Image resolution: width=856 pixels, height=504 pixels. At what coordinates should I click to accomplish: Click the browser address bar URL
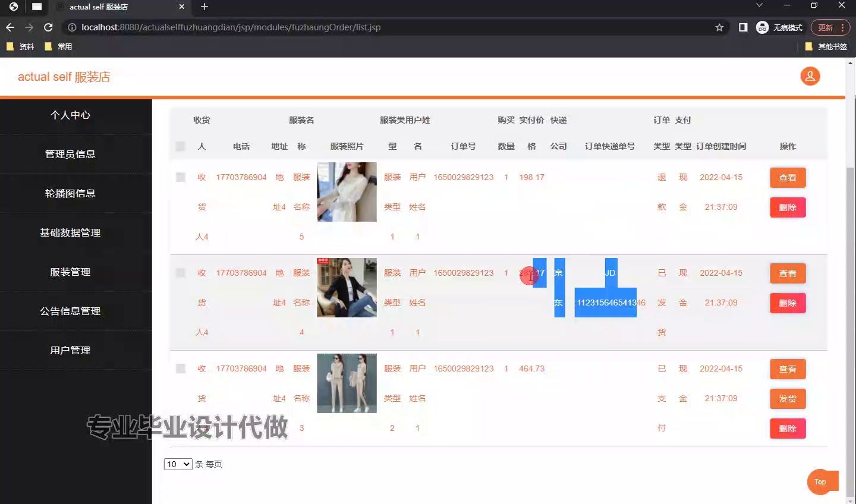(231, 27)
